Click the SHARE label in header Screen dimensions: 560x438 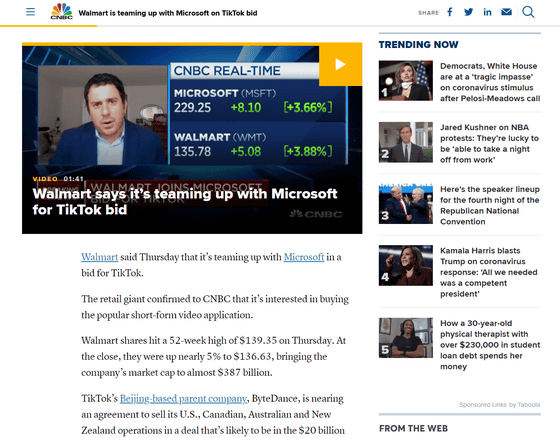pos(429,13)
